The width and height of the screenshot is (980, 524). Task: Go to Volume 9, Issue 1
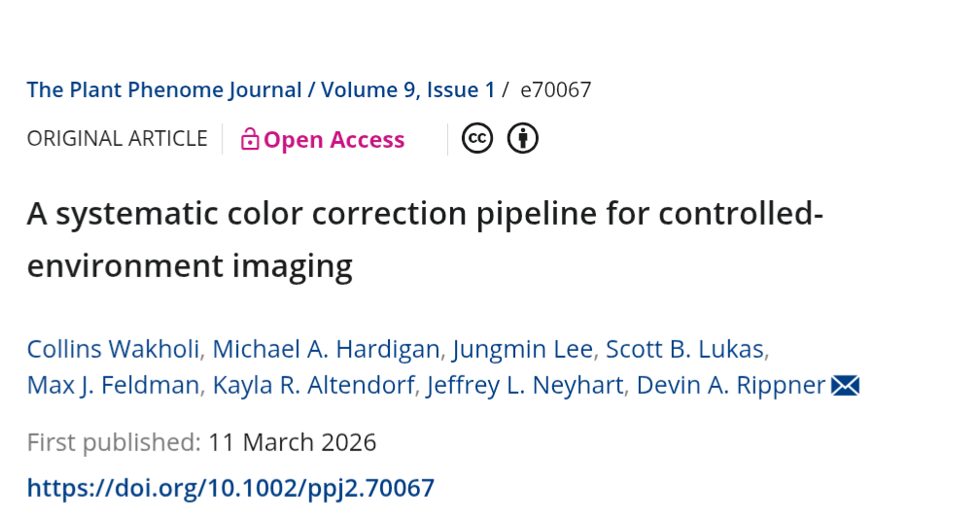click(407, 90)
